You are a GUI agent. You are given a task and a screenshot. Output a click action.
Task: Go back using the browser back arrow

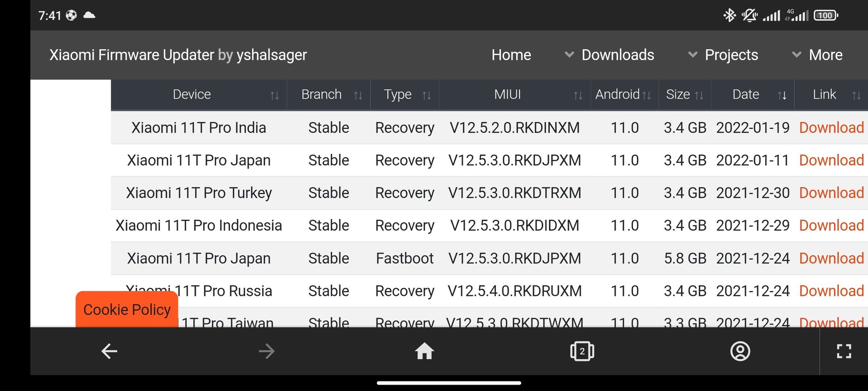pyautogui.click(x=109, y=351)
